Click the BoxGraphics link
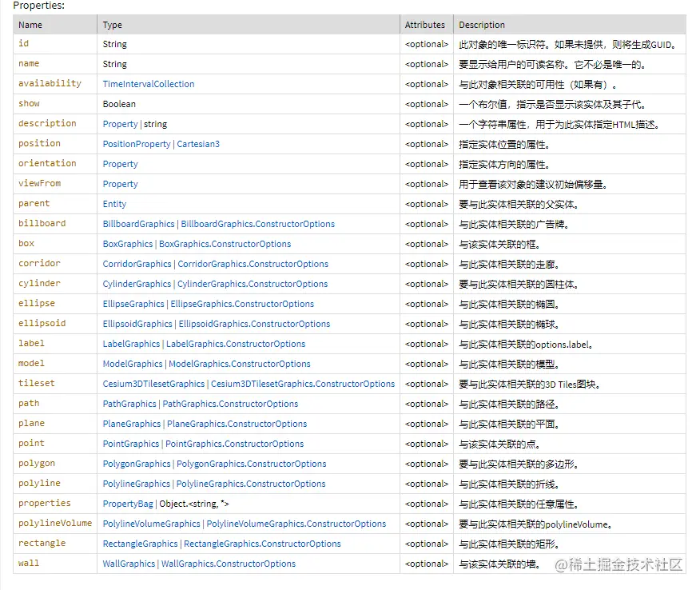Viewport: 700px width, 590px height. pos(128,244)
